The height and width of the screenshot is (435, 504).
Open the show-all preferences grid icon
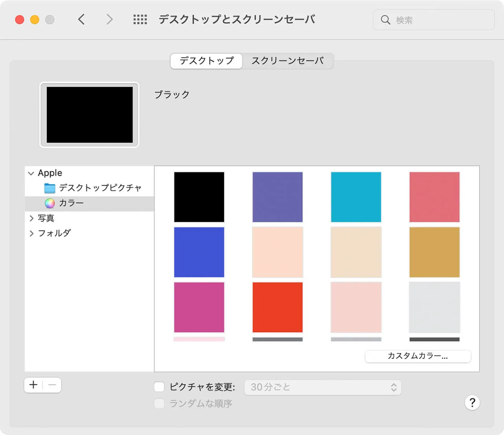point(140,19)
